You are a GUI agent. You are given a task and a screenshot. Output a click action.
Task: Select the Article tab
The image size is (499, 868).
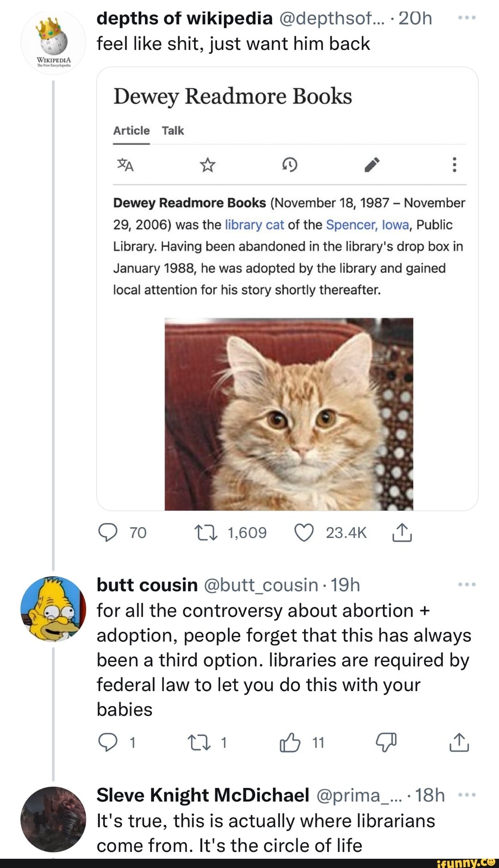pos(131,131)
